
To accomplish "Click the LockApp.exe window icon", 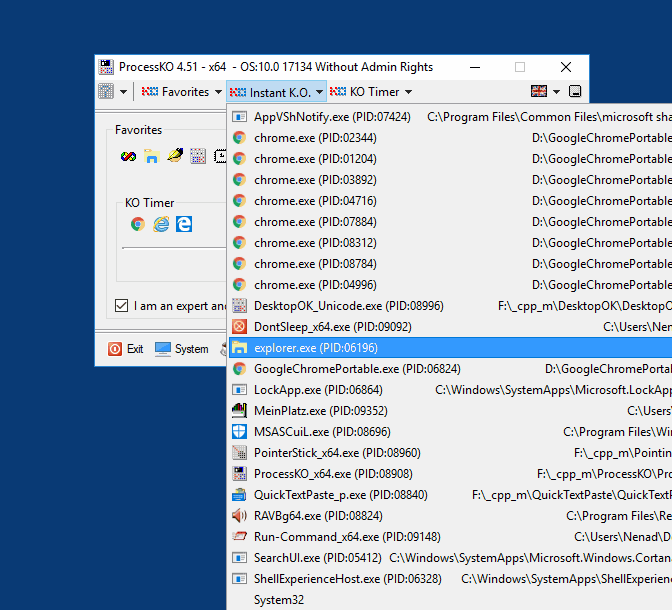I will click(x=239, y=390).
